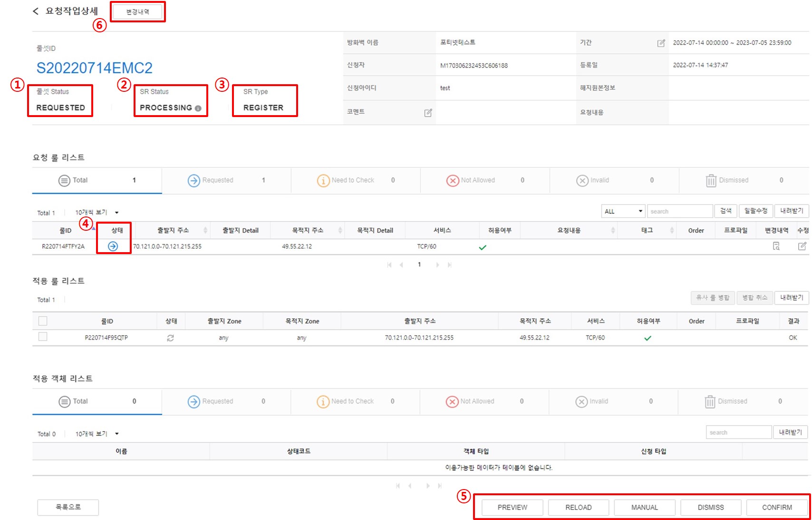The height and width of the screenshot is (520, 812).
Task: Select Total tab in 요청 룰 리스트
Action: [x=97, y=180]
